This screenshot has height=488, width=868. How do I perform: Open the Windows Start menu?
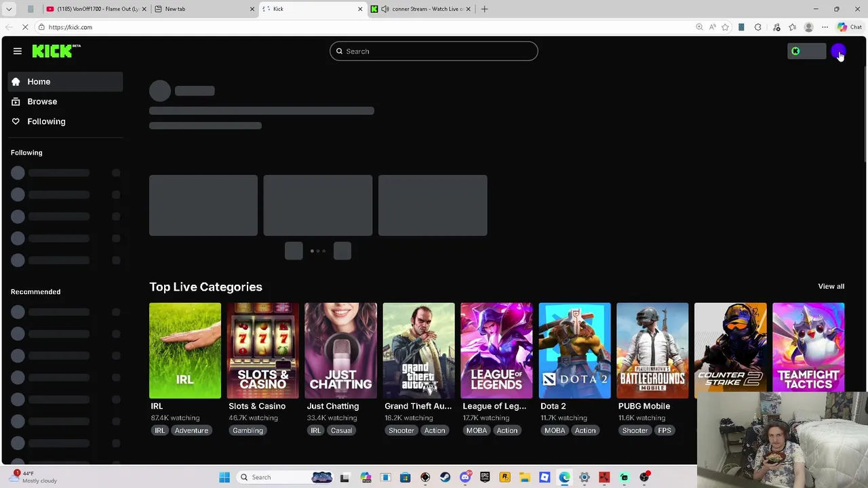click(x=224, y=477)
